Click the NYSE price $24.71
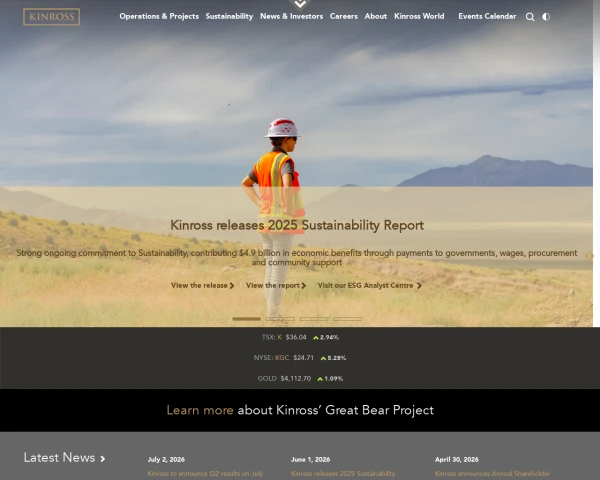600x480 pixels. (x=303, y=358)
